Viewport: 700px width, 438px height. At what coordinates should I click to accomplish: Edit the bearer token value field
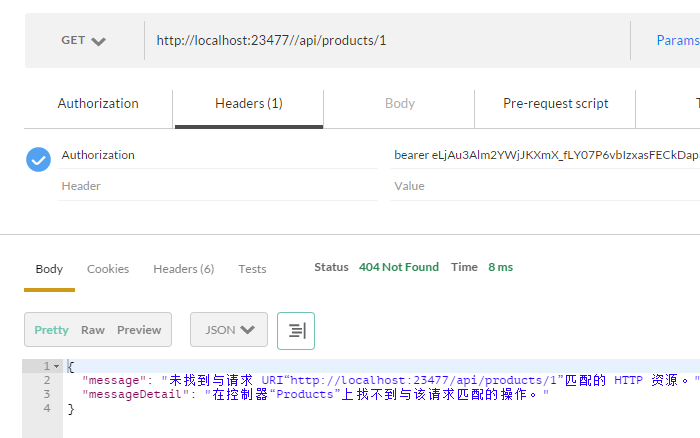click(545, 155)
